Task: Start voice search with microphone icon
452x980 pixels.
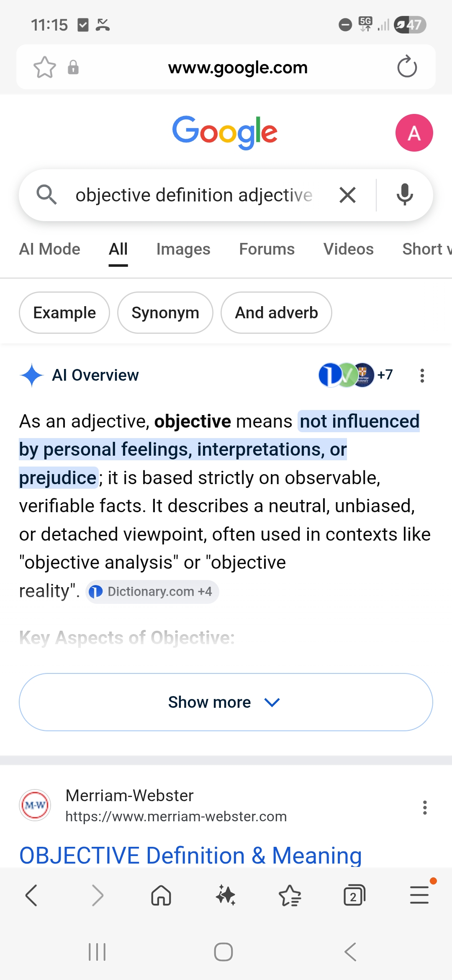Action: click(x=404, y=195)
